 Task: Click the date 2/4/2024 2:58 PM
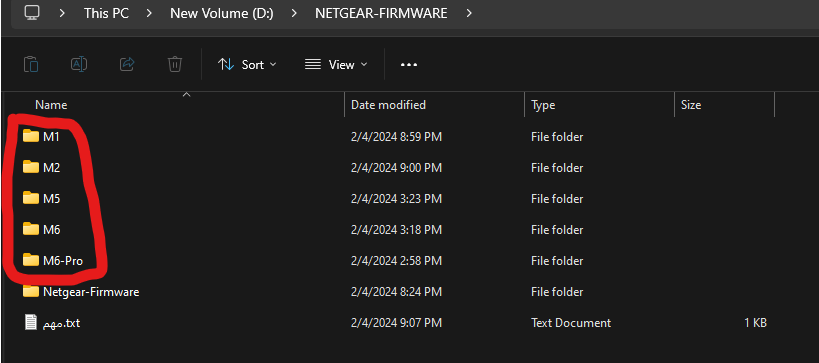pos(396,260)
